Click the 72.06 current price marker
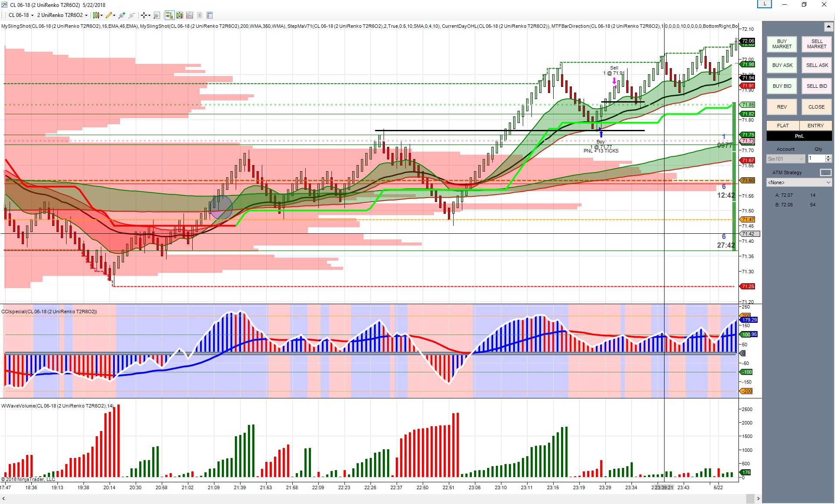The image size is (835, 504). pos(748,41)
